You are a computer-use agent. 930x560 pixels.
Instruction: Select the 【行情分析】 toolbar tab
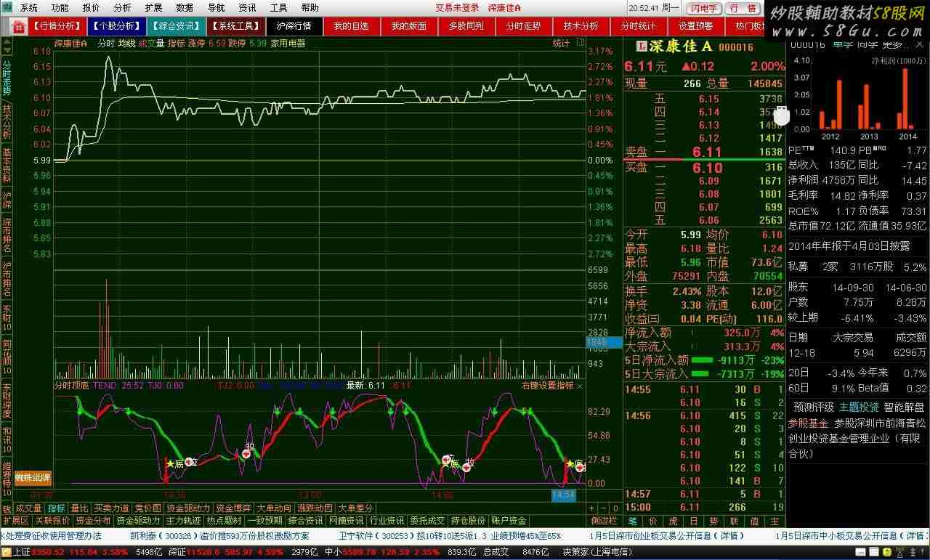pos(57,26)
